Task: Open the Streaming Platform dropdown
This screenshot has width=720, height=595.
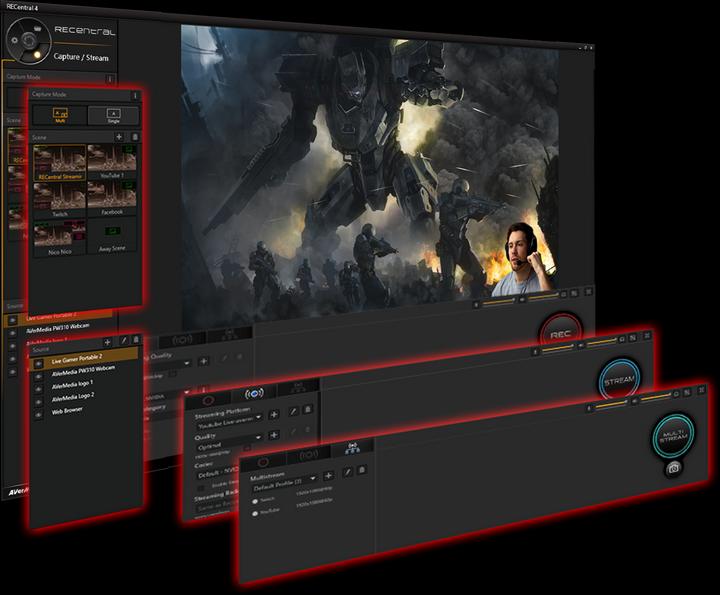Action: (229, 421)
